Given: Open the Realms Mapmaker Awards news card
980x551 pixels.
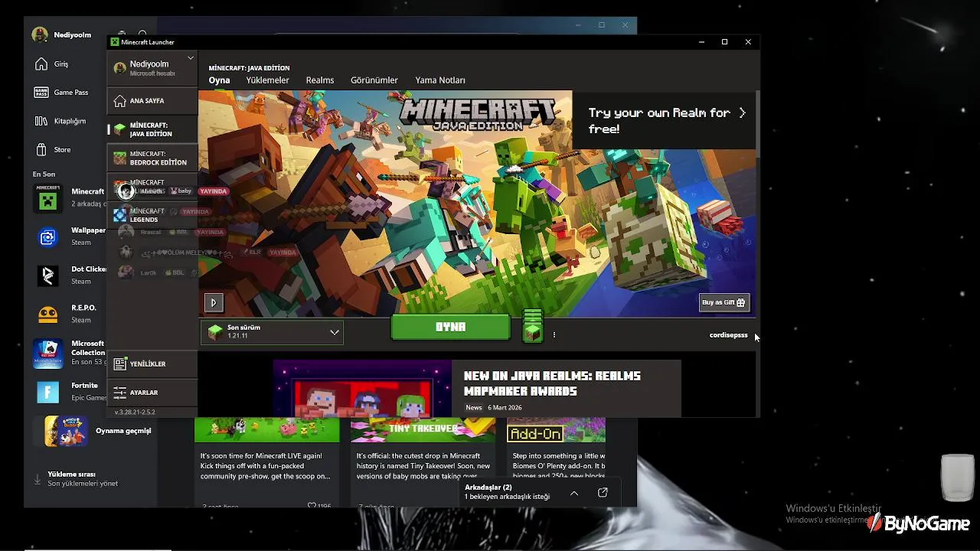Looking at the screenshot, I should [477, 389].
